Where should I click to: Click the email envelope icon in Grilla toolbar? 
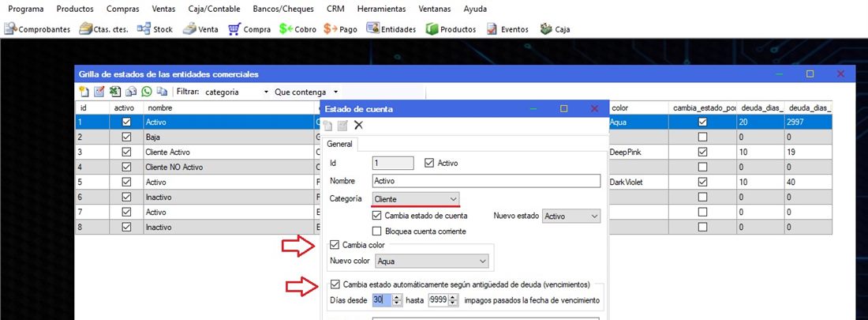131,92
